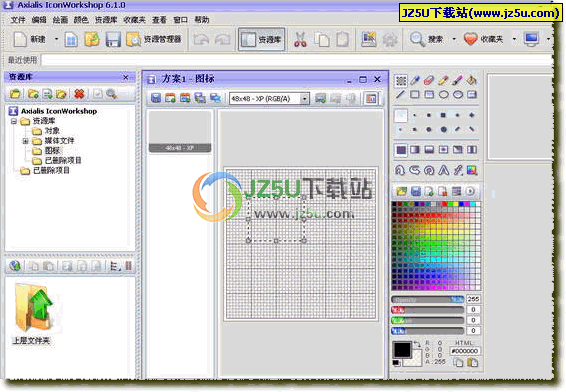Select the yellow pencil tool

click(x=443, y=80)
